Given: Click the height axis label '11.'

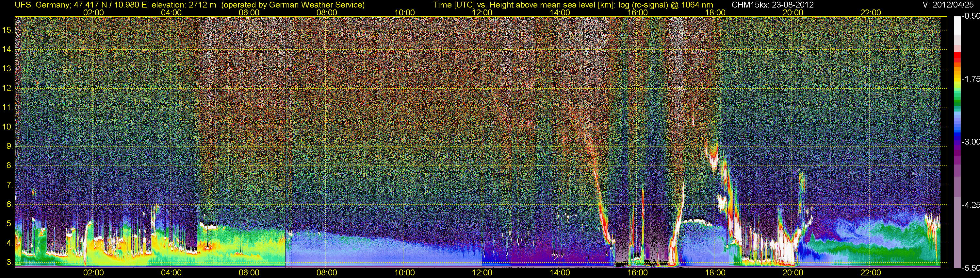Looking at the screenshot, I should coord(8,107).
